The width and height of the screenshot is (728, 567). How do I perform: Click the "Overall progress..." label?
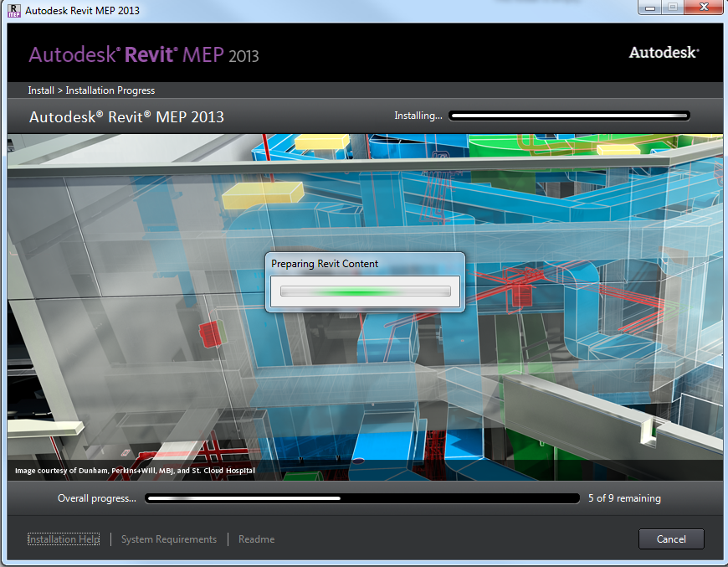pyautogui.click(x=97, y=498)
